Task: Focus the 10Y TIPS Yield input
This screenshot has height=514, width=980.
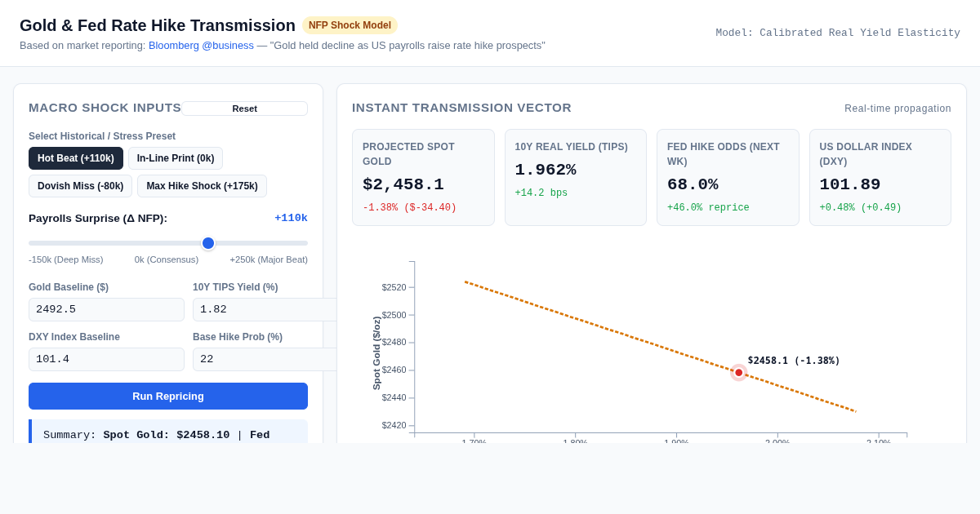Action: (265, 309)
